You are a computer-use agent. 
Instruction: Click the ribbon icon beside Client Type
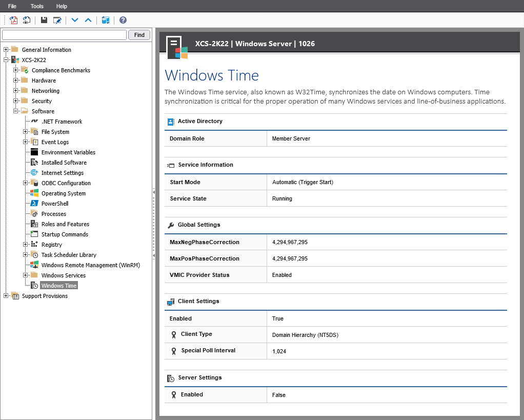click(x=174, y=335)
